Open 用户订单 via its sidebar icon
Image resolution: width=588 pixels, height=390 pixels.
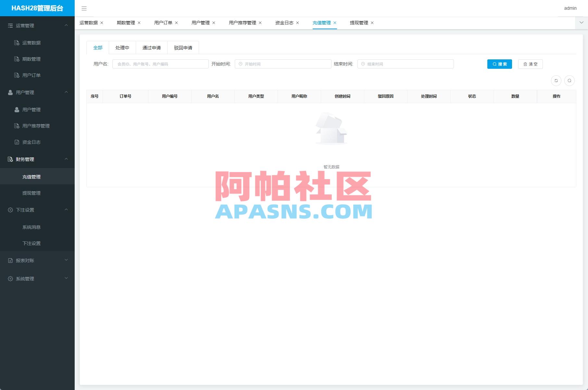click(x=16, y=75)
